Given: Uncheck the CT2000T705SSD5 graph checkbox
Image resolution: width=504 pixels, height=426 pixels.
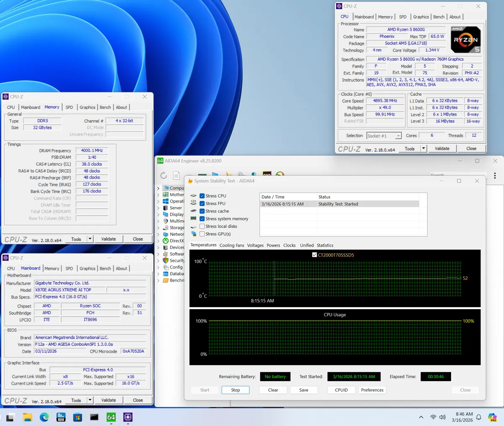Looking at the screenshot, I should tap(315, 255).
